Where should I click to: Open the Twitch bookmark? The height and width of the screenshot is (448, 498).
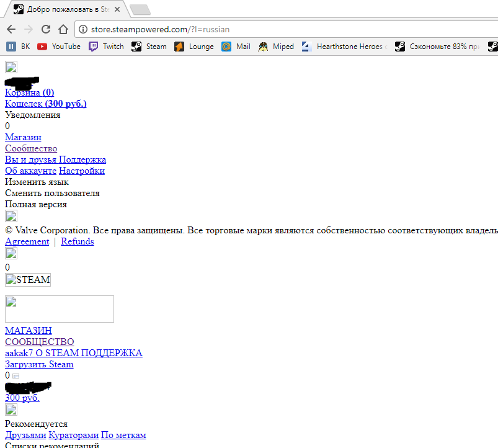point(106,47)
